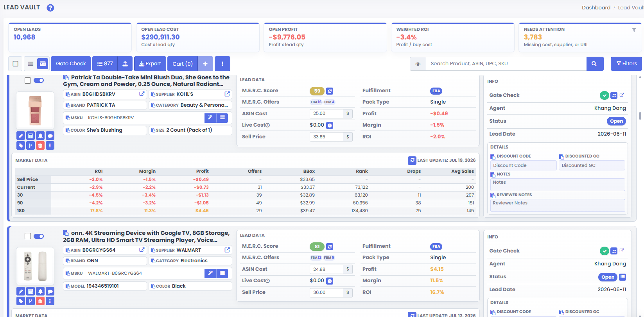The height and width of the screenshot is (317, 644).
Task: Go to the Dashboard breadcrumb link
Action: [596, 8]
